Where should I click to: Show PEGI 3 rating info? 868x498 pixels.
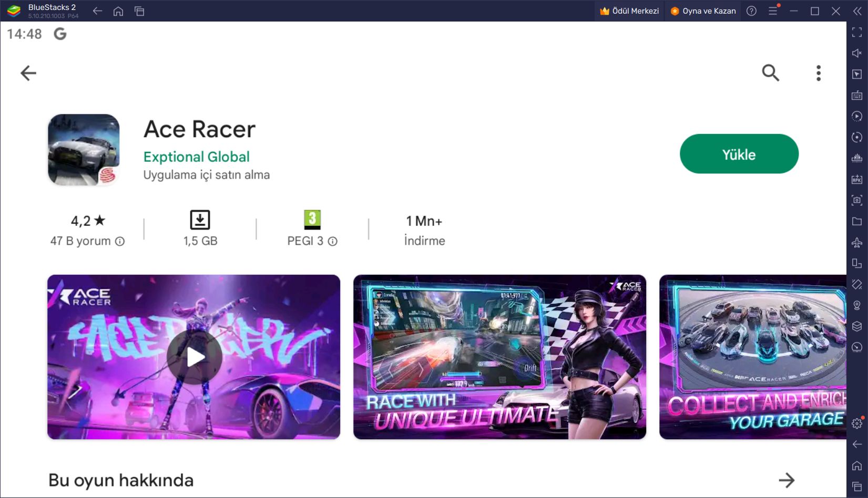[333, 241]
